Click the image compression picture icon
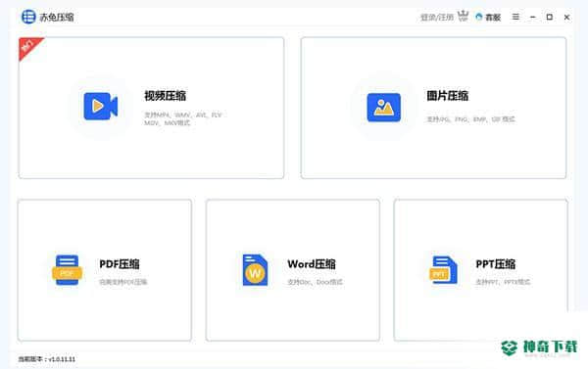Screen dimensions: 588x369 click(383, 107)
